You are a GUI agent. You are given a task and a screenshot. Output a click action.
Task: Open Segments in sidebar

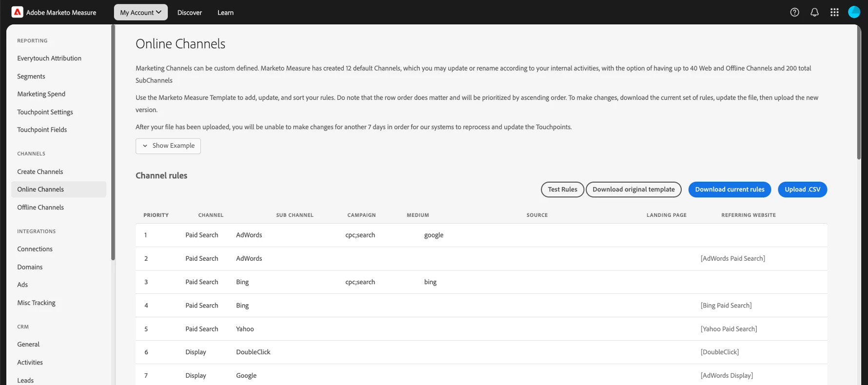31,77
